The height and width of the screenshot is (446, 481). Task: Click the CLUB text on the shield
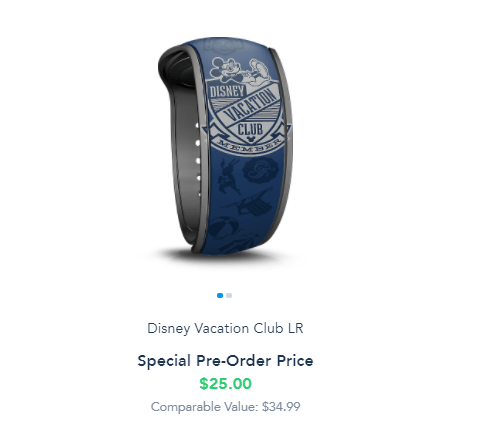point(250,128)
